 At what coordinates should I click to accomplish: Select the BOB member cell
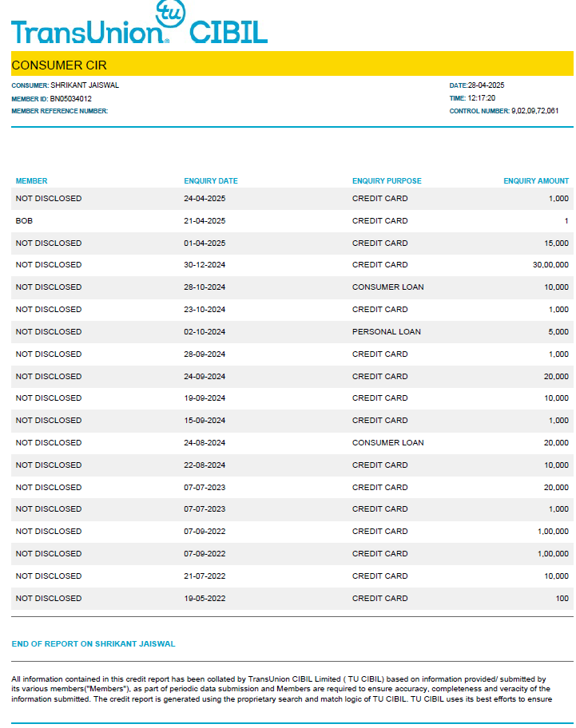24,221
